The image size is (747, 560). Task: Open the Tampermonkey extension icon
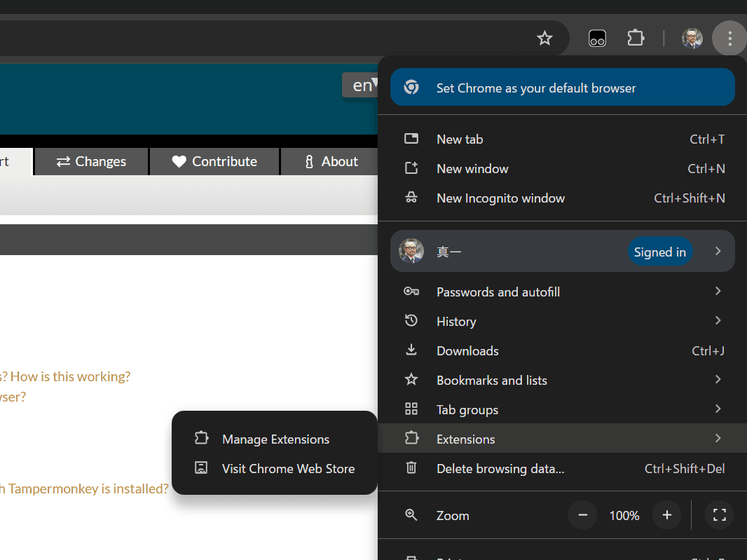coord(597,39)
